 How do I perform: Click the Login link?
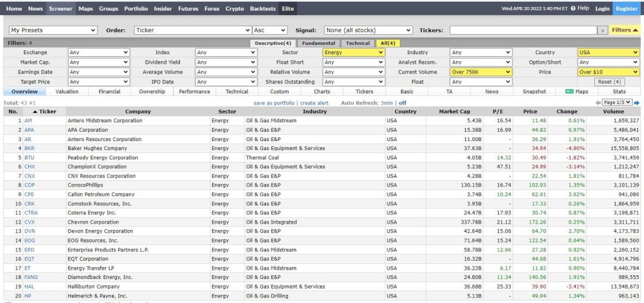602,9
